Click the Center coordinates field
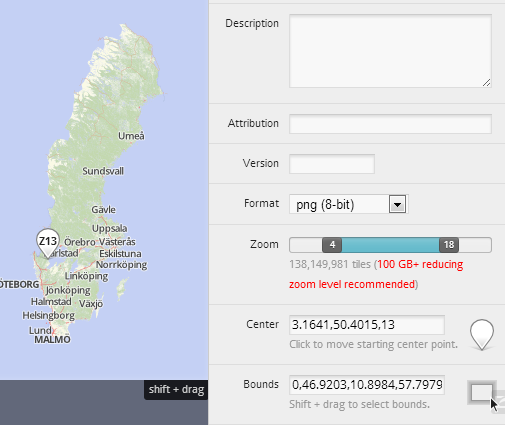 tap(367, 325)
